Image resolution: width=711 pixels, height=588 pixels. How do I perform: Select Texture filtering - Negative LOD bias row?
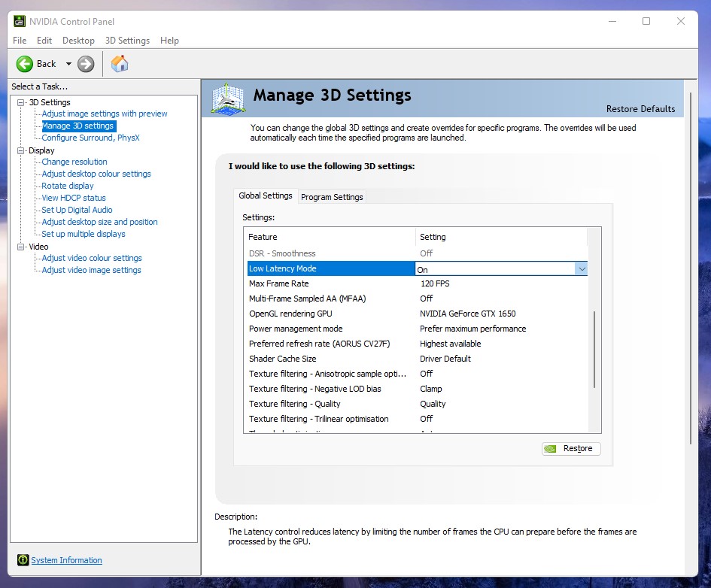point(417,389)
